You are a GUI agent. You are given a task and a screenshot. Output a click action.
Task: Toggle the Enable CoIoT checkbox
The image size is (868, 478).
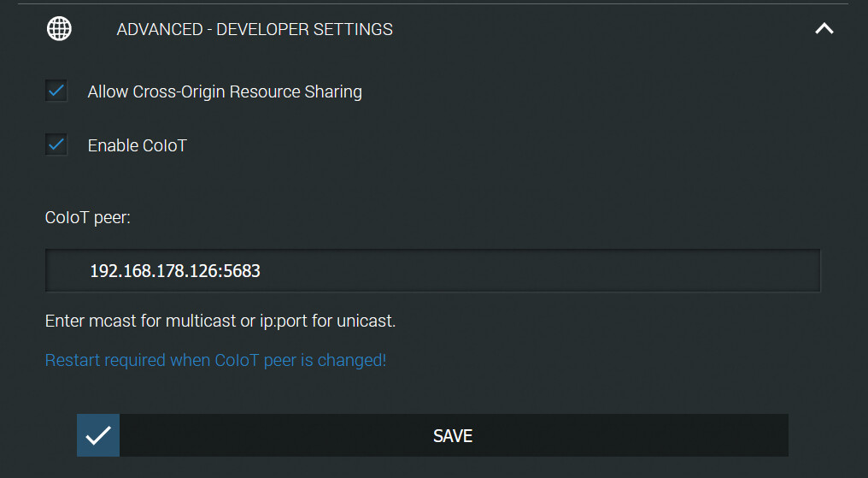(x=56, y=145)
